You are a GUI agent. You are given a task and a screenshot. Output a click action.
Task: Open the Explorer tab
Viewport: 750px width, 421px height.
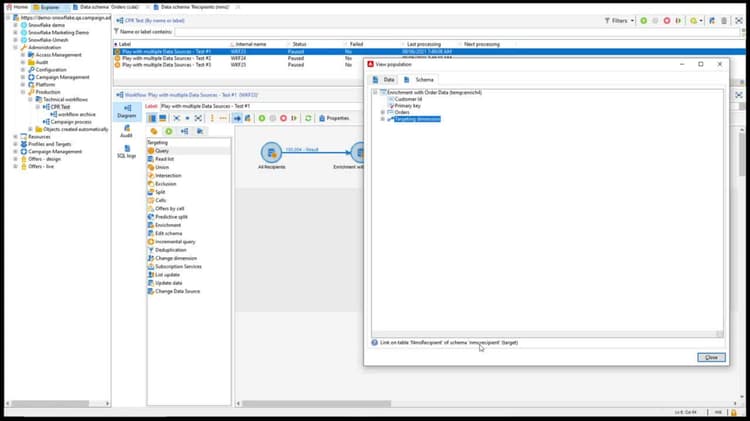coord(50,7)
